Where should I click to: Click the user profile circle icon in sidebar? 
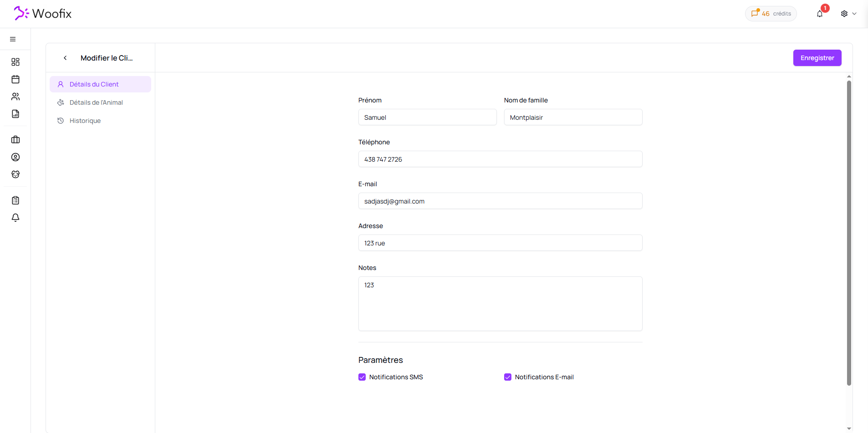tap(15, 157)
